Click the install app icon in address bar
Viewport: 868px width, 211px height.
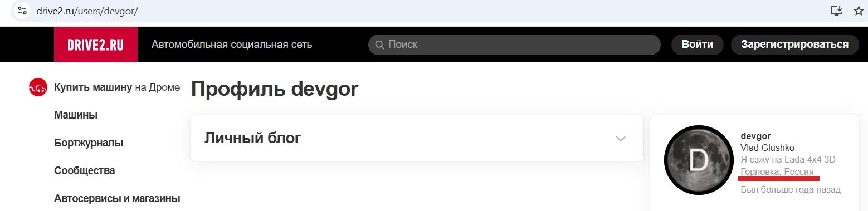click(836, 11)
